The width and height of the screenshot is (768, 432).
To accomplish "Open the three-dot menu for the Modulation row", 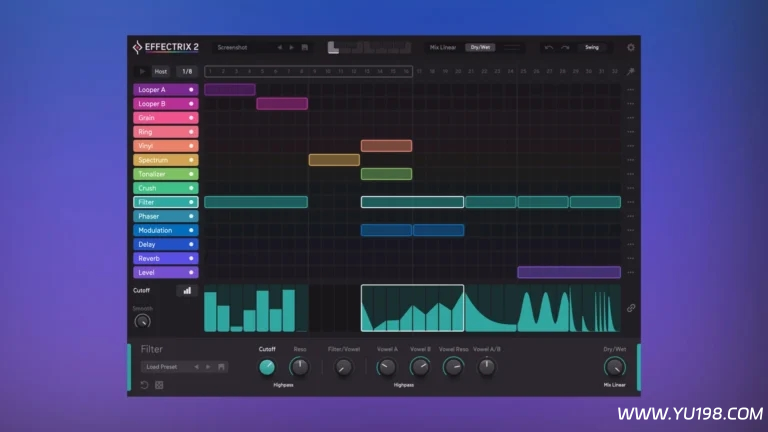I will [x=630, y=230].
